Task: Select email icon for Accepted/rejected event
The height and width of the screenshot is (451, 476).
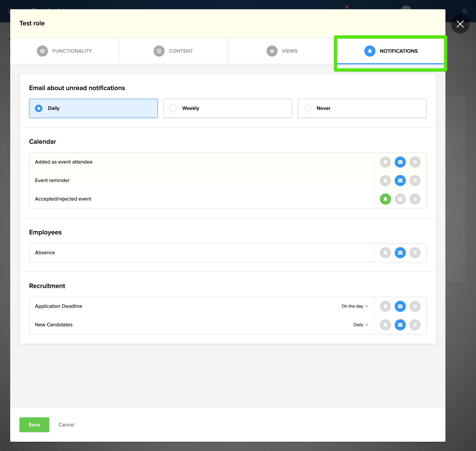Action: tap(400, 199)
